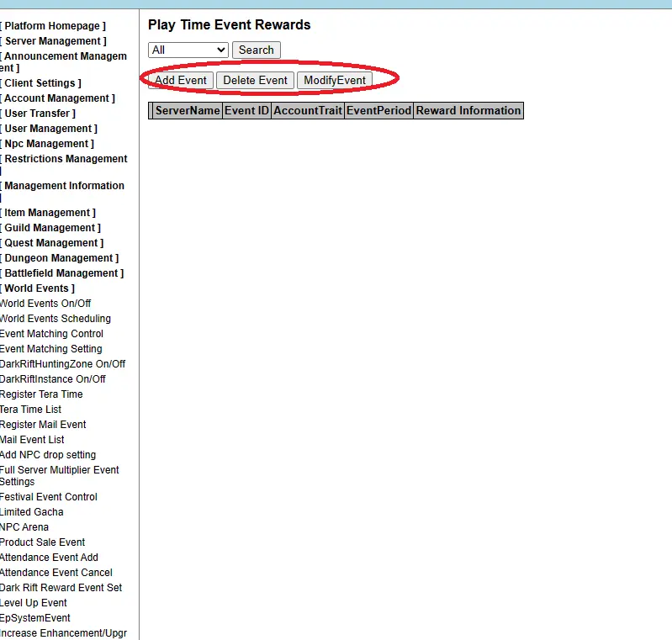672x640 pixels.
Task: Open Item Management in the sidebar
Action: (x=48, y=213)
